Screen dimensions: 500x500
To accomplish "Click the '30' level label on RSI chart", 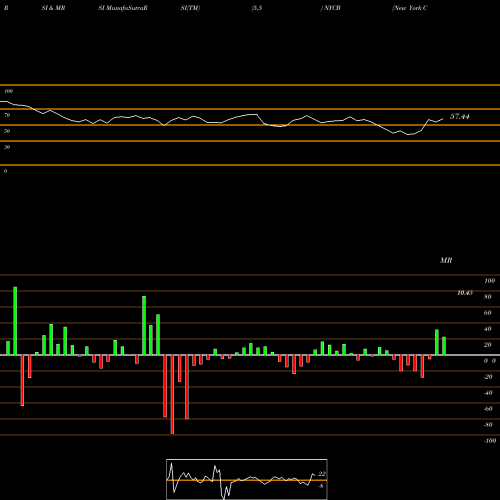I will pyautogui.click(x=7, y=147).
